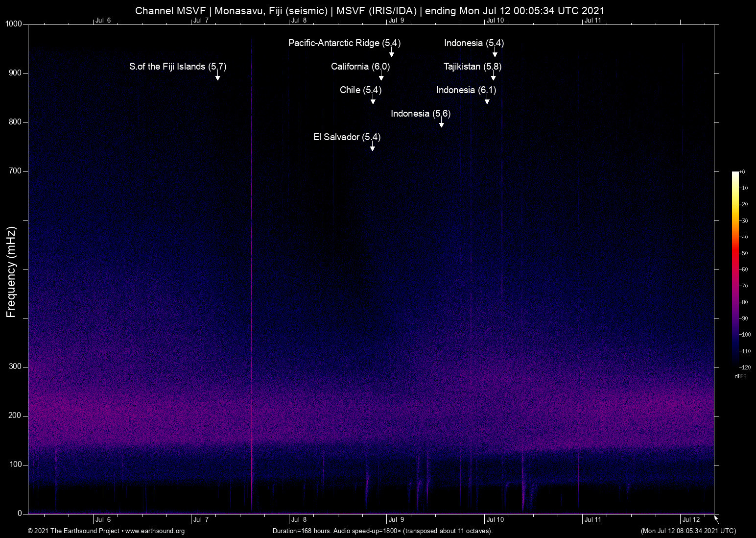
Task: Click the "800" frequency axis tick label
Action: tap(16, 122)
